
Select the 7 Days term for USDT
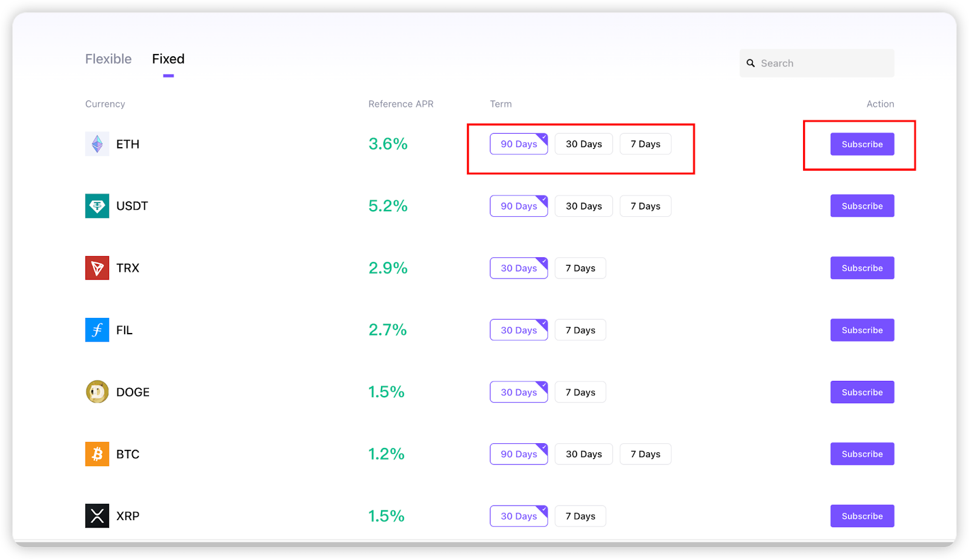pos(646,206)
